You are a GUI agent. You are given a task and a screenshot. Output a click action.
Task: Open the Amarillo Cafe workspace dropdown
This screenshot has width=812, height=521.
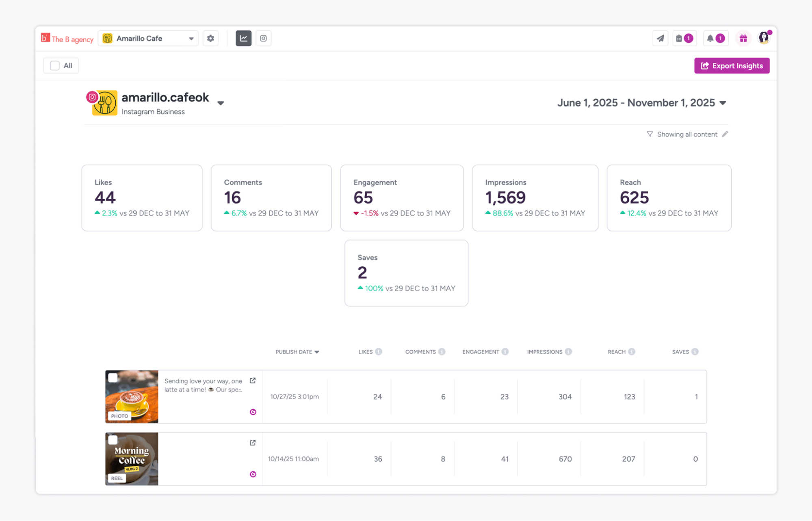[x=148, y=38]
